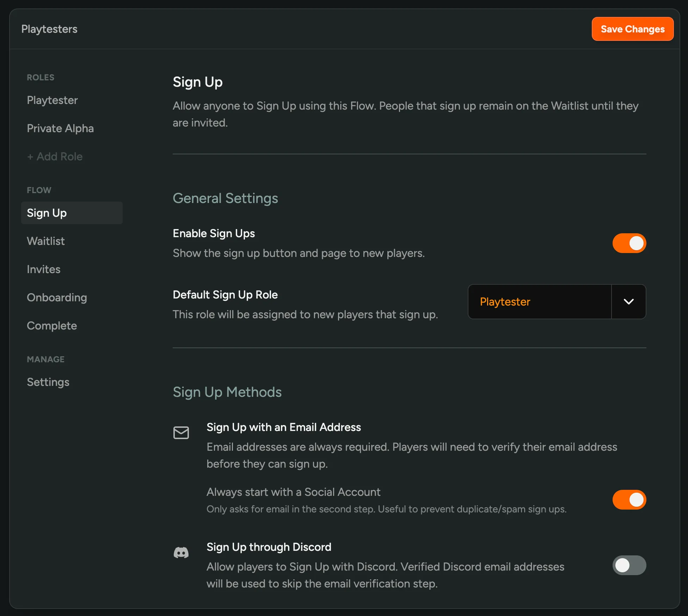Click the + Add Role link
Image resolution: width=688 pixels, height=616 pixels.
55,156
